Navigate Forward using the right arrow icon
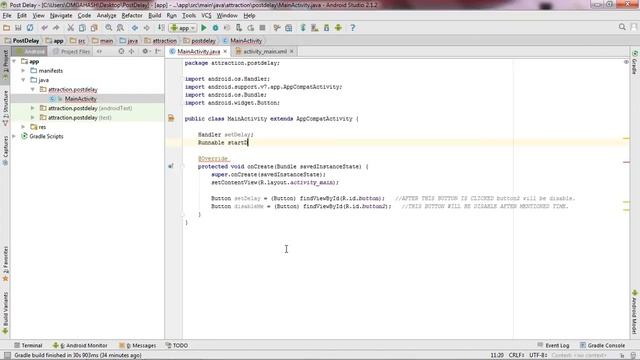Viewport: 640px width, 360px height. 146,28
